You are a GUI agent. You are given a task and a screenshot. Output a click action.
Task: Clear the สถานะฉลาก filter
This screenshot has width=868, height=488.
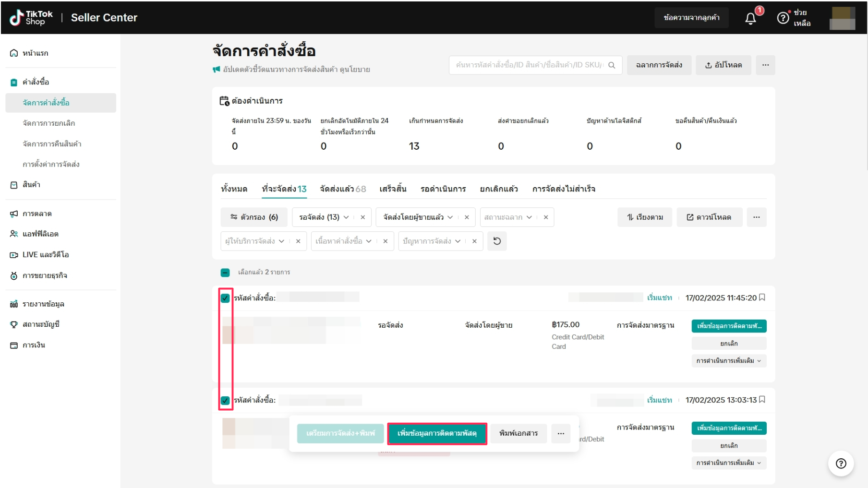(x=546, y=217)
